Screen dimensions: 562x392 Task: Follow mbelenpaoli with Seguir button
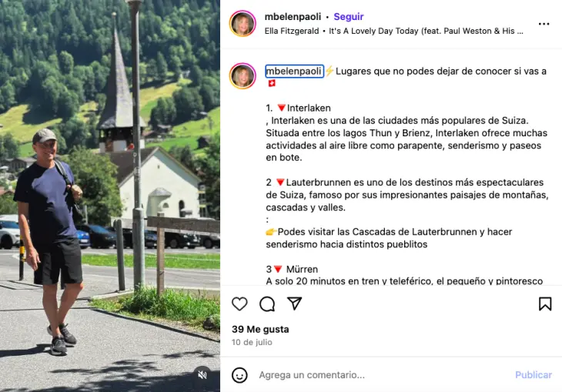click(349, 16)
